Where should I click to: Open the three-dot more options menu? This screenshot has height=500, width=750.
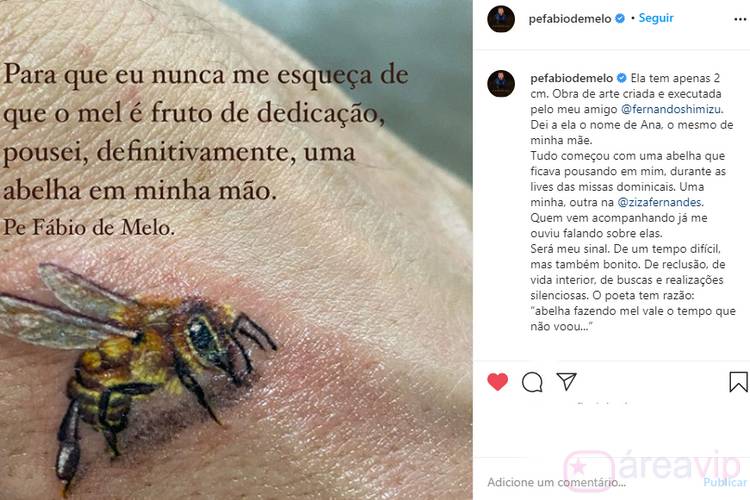pos(740,19)
